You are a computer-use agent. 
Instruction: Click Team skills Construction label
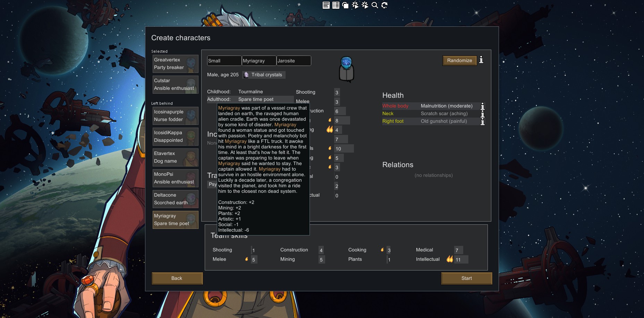(x=294, y=250)
